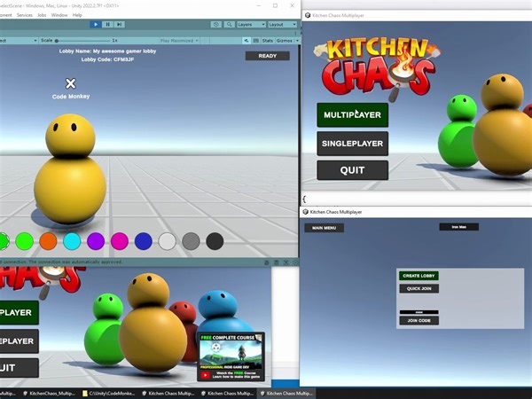Choose the magenta player color swatch
Viewport: 532px width, 399px height.
[x=120, y=241]
